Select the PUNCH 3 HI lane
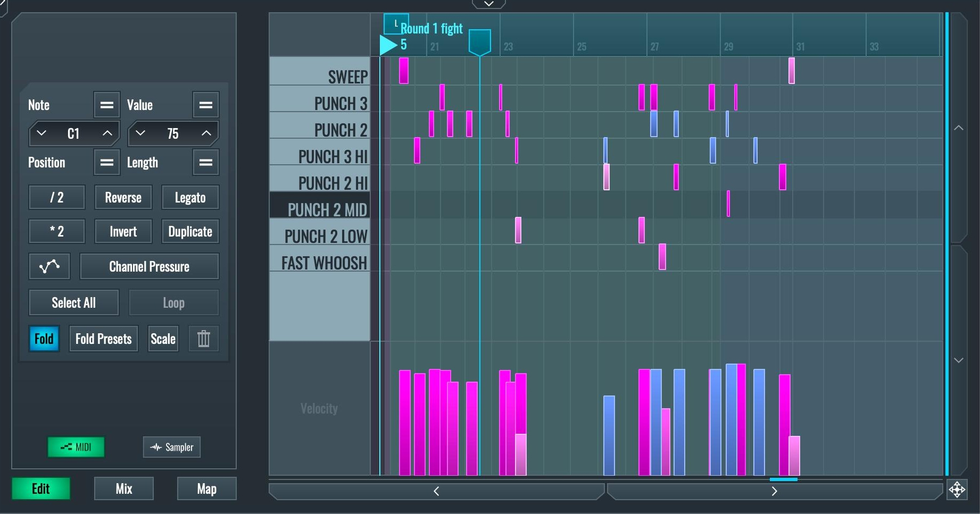Screen dimensions: 980x514 [320, 151]
